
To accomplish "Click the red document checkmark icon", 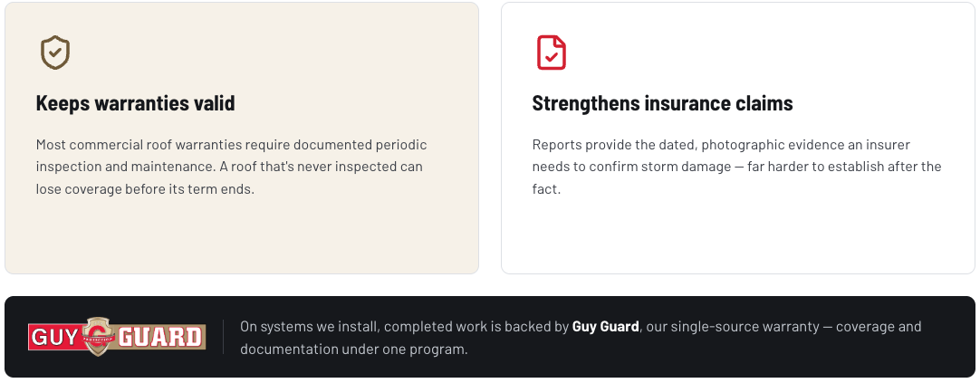I will (x=552, y=53).
